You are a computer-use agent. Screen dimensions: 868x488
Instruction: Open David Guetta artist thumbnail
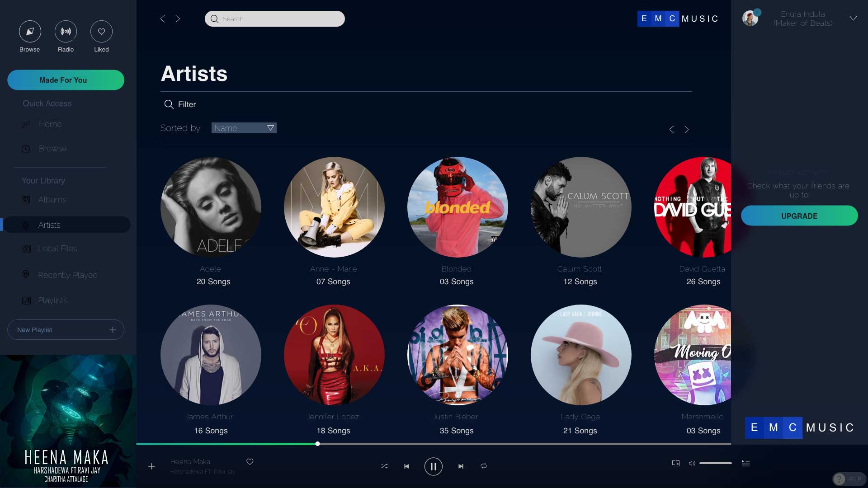tap(693, 207)
